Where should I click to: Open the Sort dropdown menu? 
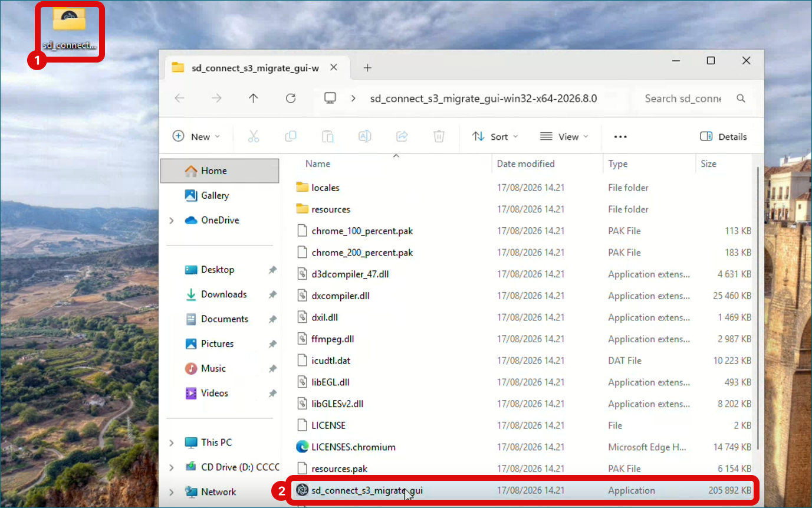[x=495, y=136]
